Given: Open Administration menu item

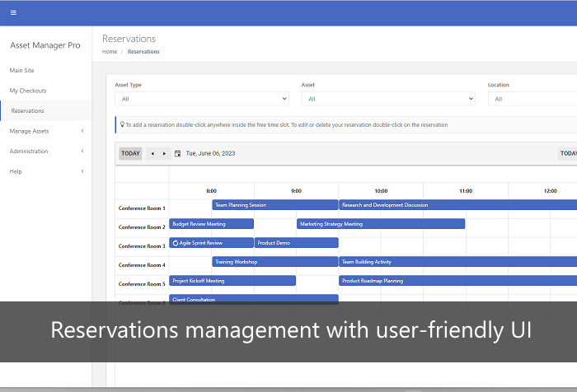Looking at the screenshot, I should pyautogui.click(x=29, y=152).
